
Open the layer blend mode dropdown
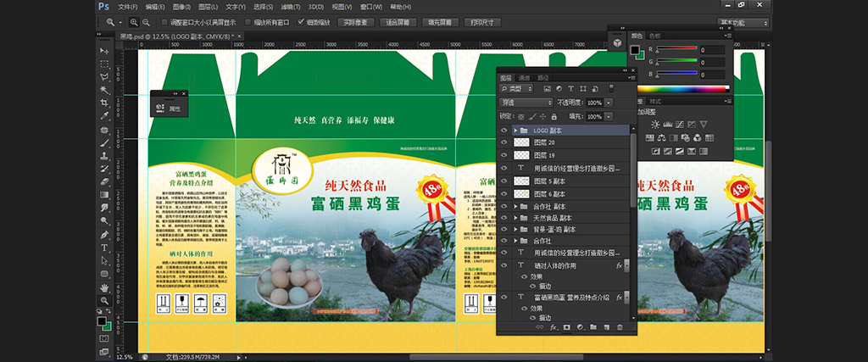pyautogui.click(x=526, y=103)
